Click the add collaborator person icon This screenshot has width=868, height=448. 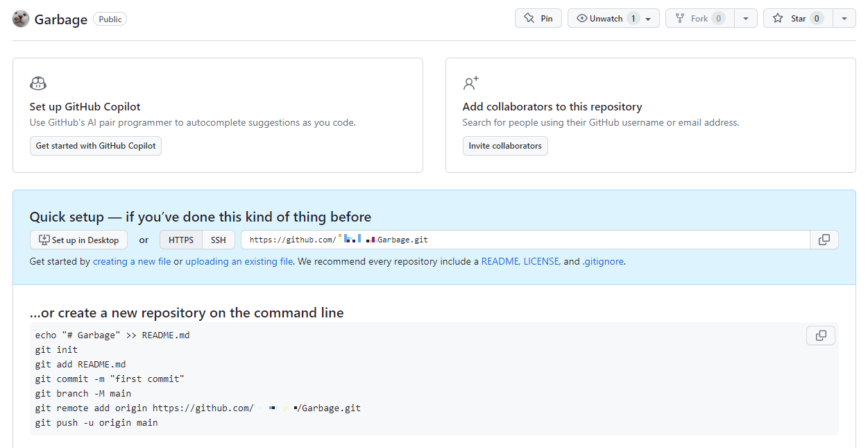pos(471,84)
